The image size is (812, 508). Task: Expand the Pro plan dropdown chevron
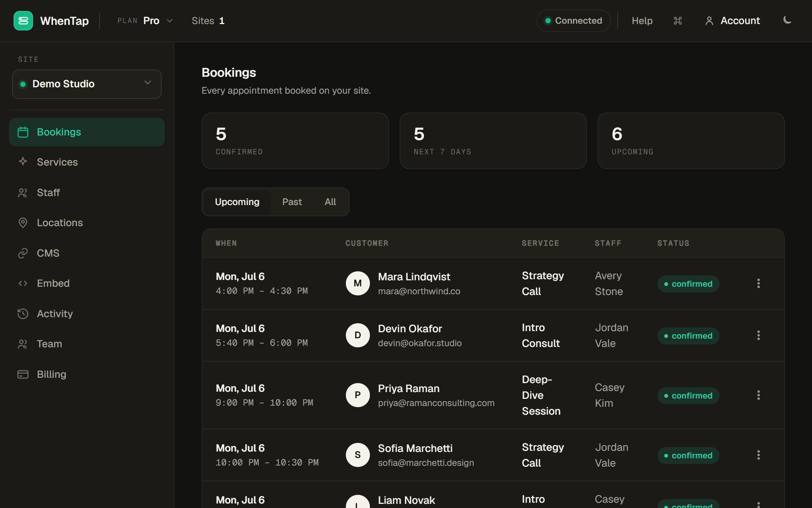[170, 21]
